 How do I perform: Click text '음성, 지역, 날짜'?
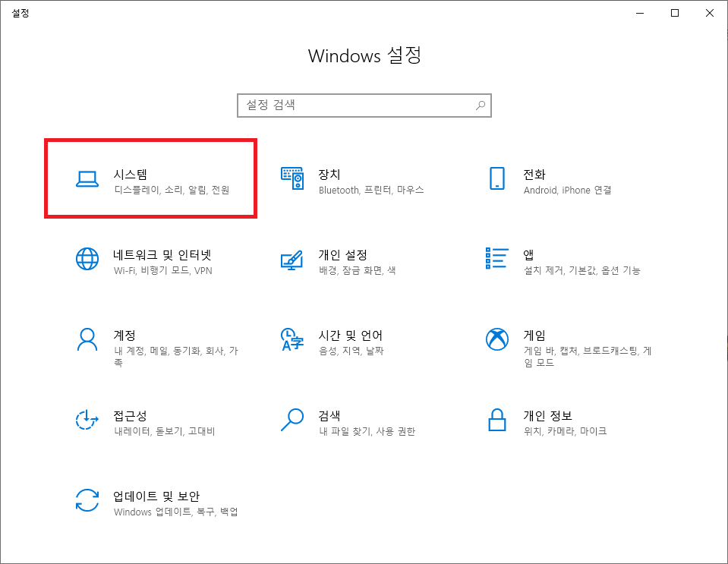point(351,351)
